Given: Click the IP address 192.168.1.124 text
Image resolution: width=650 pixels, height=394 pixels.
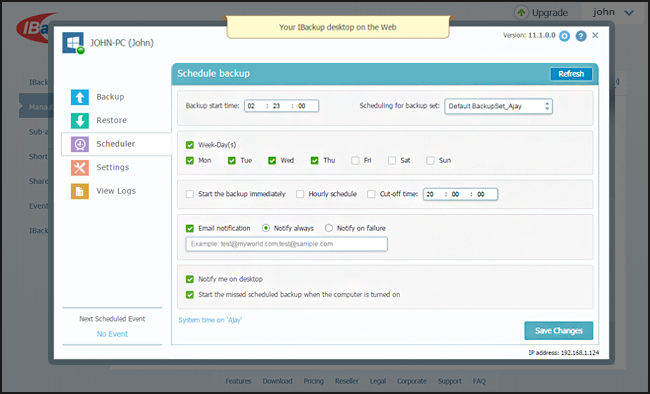Looking at the screenshot, I should [563, 353].
